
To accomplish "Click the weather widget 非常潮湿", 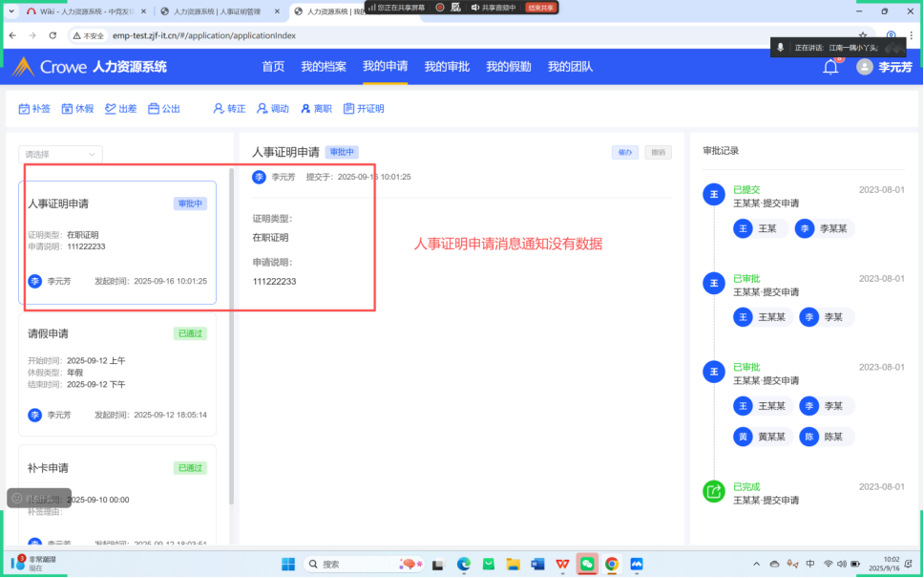I will point(33,564).
